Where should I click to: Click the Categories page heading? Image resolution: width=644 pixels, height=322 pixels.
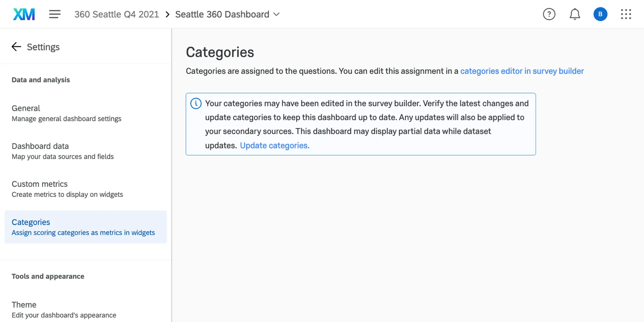(220, 52)
